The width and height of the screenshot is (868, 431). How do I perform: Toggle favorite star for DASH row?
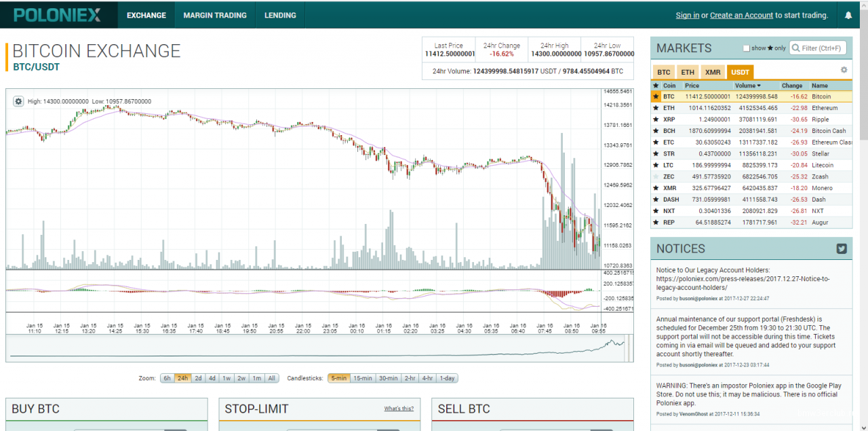[x=655, y=200]
